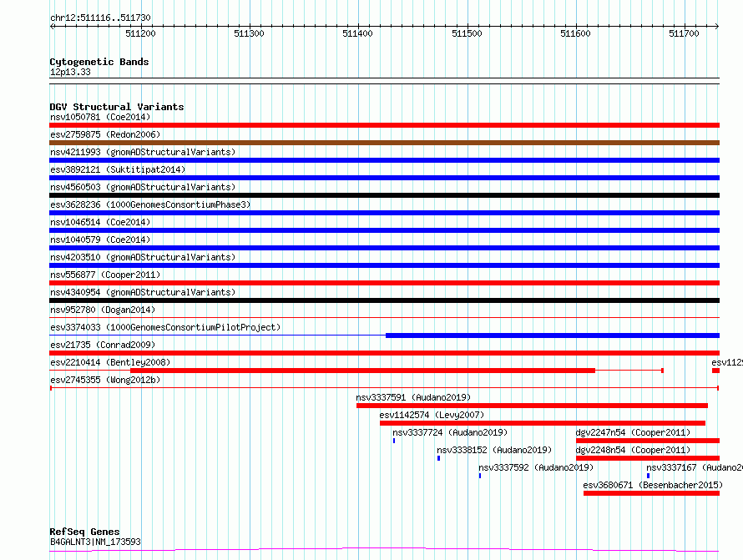Click nsv1040579 (Coe2014) label
743x560 pixels.
pos(100,240)
